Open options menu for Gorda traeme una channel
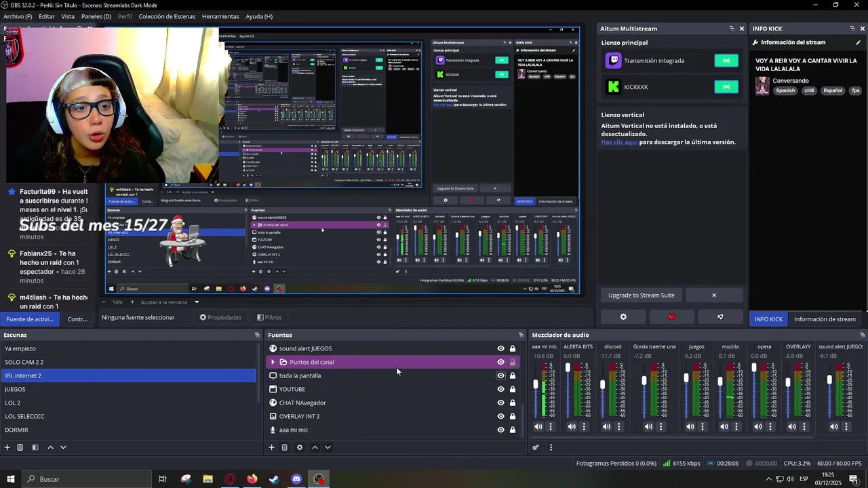The height and width of the screenshot is (488, 868). (660, 427)
